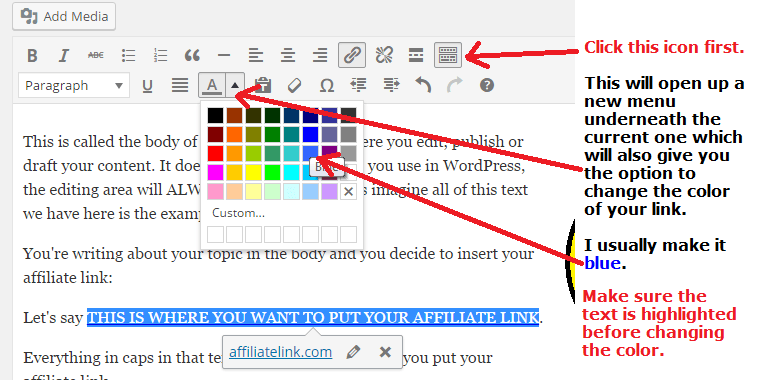
Task: Insert a blockquote
Action: click(192, 55)
